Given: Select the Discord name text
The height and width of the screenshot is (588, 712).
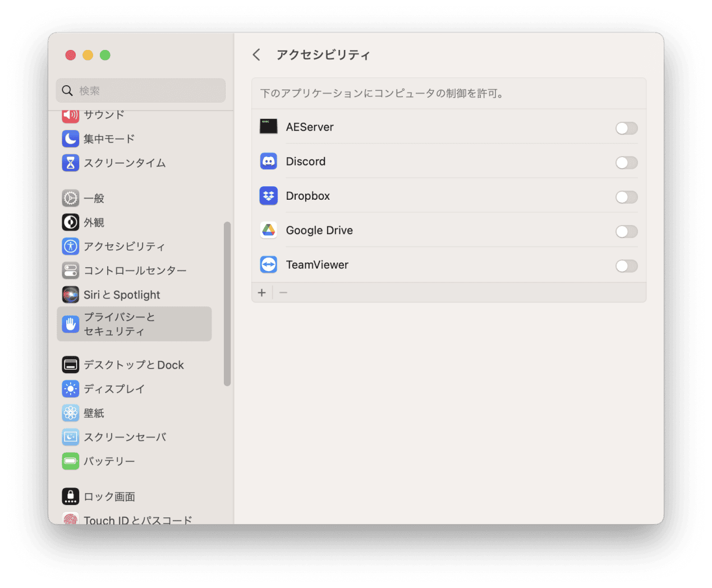Looking at the screenshot, I should tap(306, 162).
